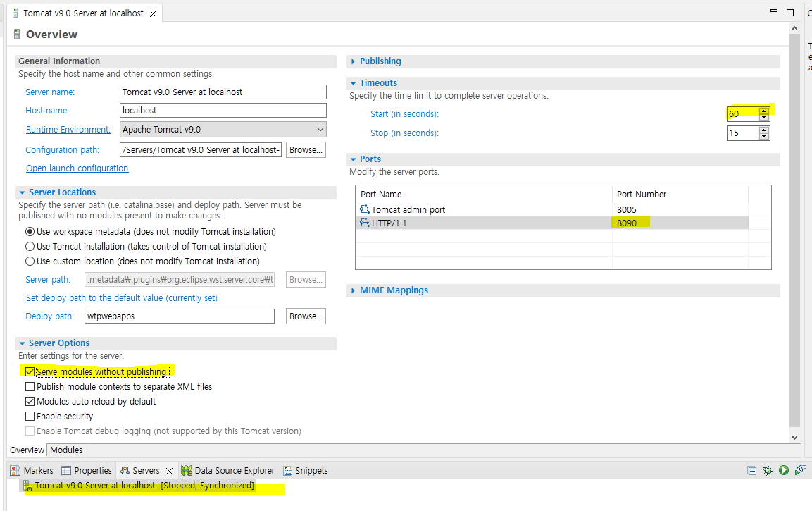Click the Port Name column header
The image size is (812, 511).
[x=484, y=195]
